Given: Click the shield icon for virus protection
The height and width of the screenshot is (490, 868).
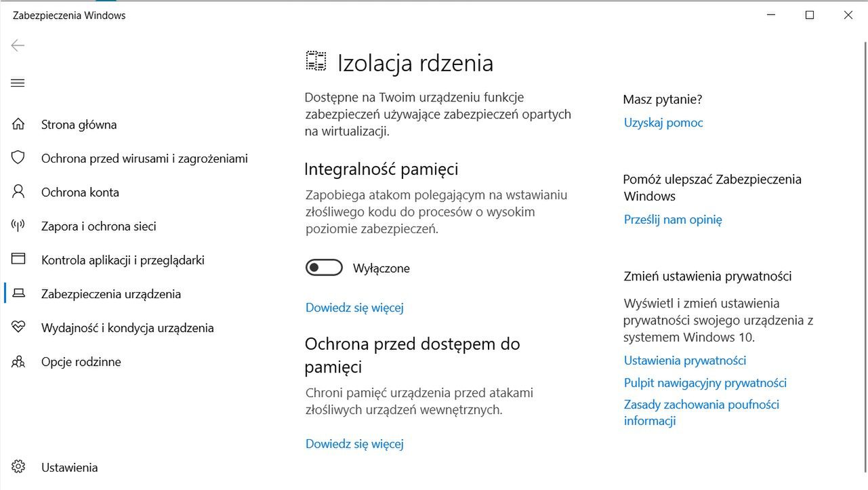Looking at the screenshot, I should point(18,158).
